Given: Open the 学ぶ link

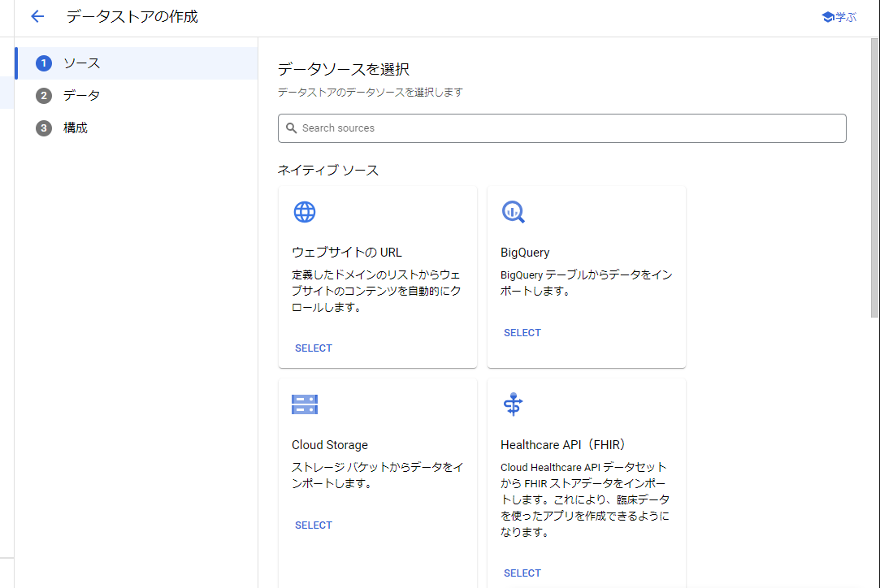Looking at the screenshot, I should (839, 16).
